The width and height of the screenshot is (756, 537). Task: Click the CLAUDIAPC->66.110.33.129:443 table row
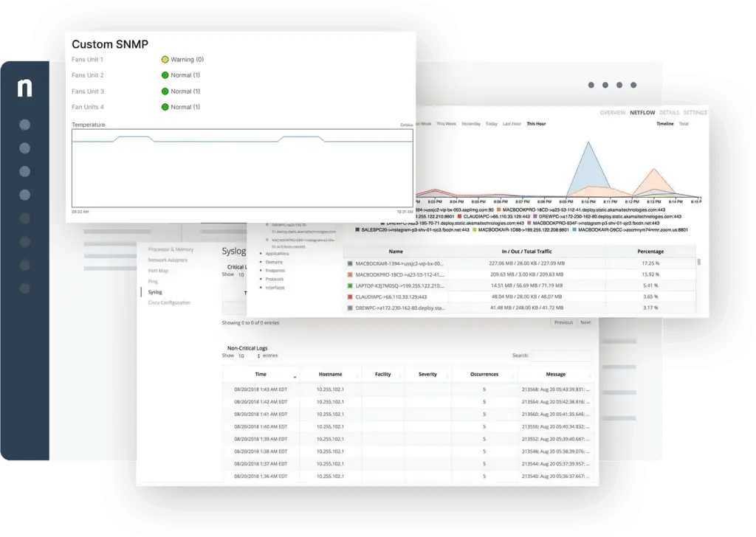[520, 297]
